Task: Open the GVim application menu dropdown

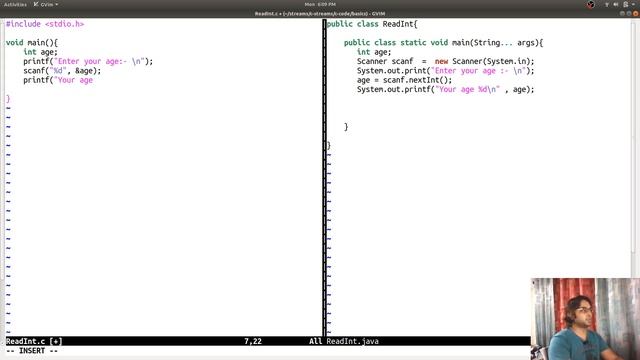Action: [x=46, y=4]
